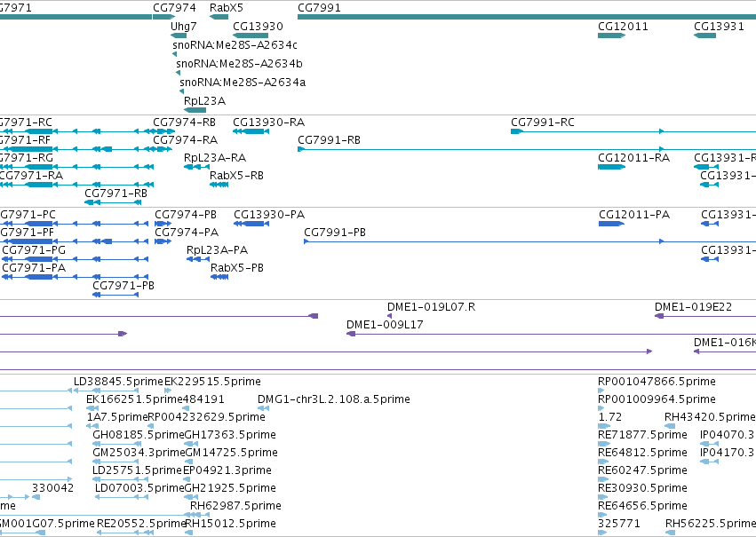Open BAC DME1-009L17 label

[x=385, y=325]
